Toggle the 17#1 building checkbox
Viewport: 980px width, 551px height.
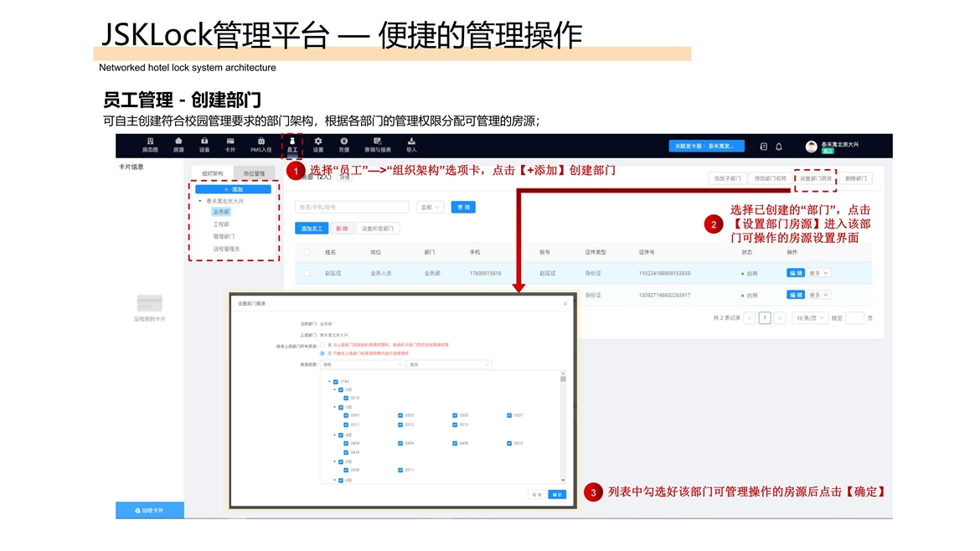pyautogui.click(x=336, y=382)
